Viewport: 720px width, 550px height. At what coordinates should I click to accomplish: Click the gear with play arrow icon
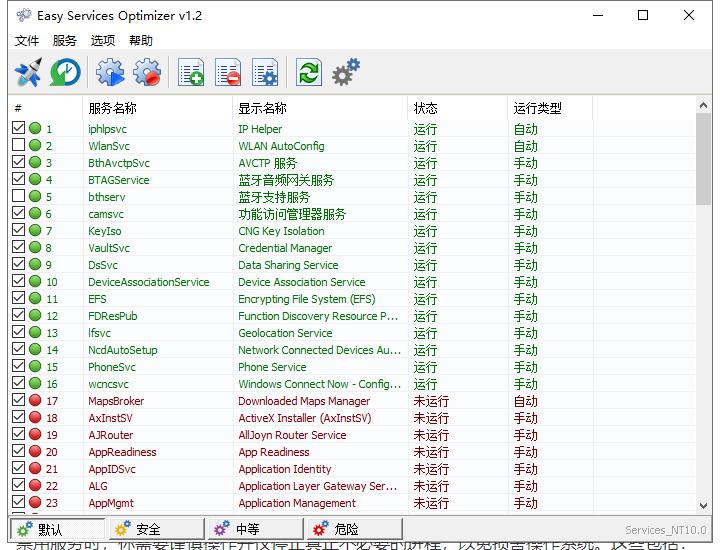[110, 73]
